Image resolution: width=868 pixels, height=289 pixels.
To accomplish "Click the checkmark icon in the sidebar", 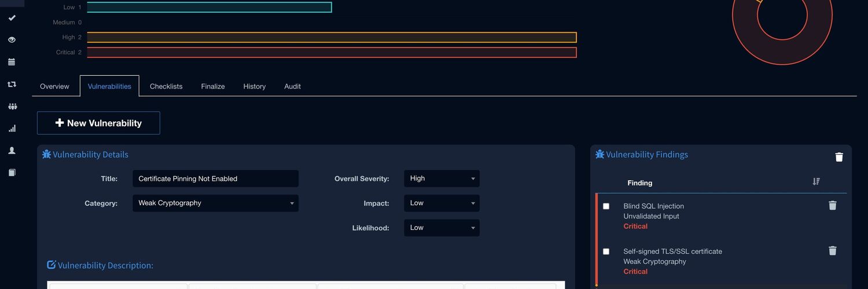I will coord(12,18).
